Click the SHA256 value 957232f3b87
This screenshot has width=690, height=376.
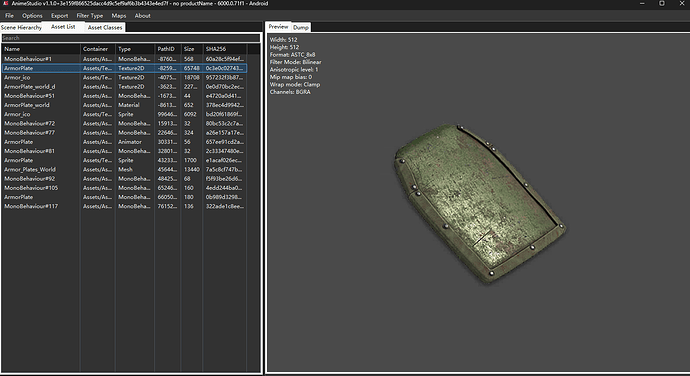point(224,77)
